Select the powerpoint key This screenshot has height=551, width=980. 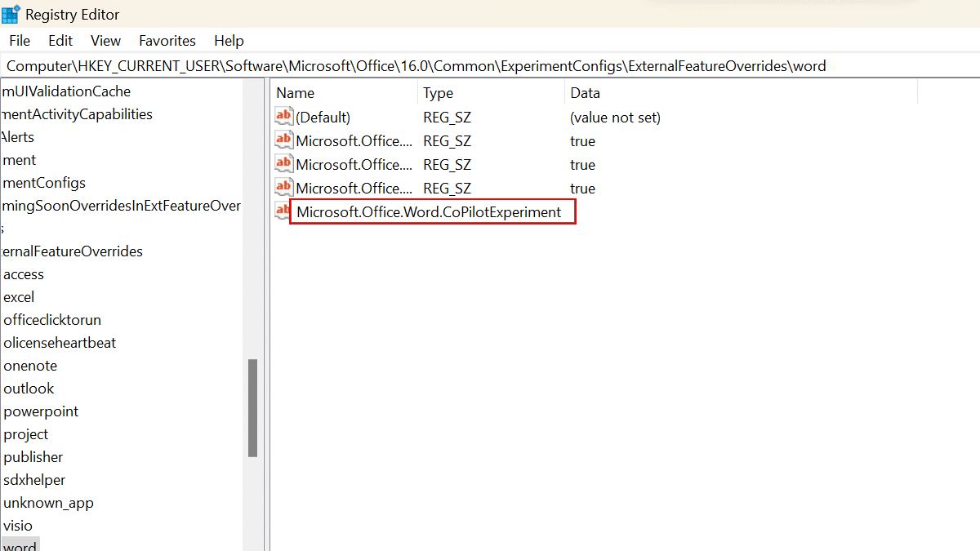tap(41, 411)
